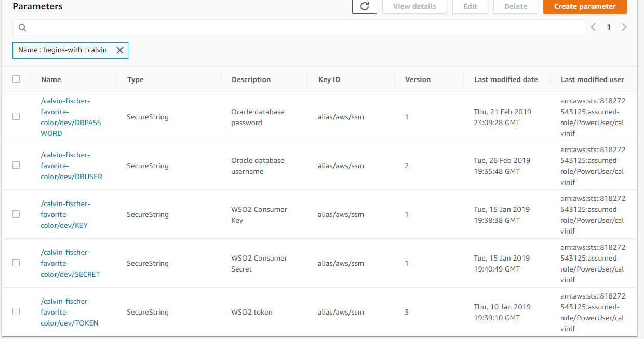This screenshot has height=339, width=644.
Task: Select the TOKEN parameter checkbox
Action: pyautogui.click(x=16, y=311)
